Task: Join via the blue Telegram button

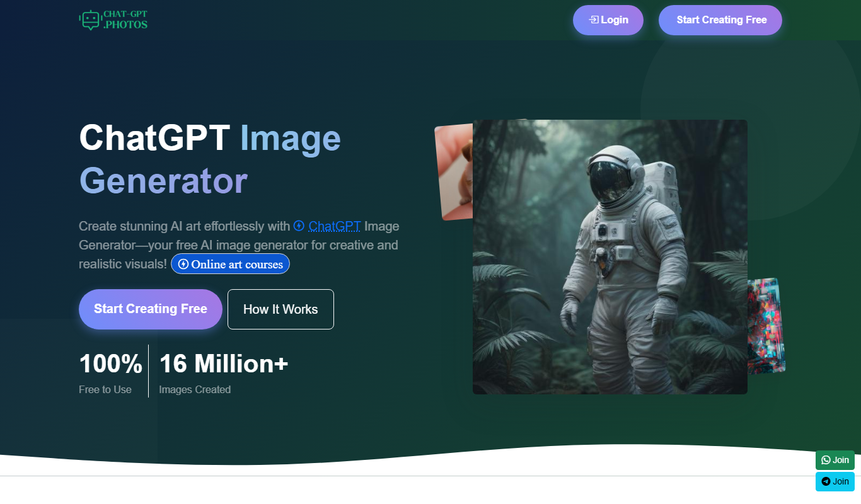Action: (x=835, y=481)
